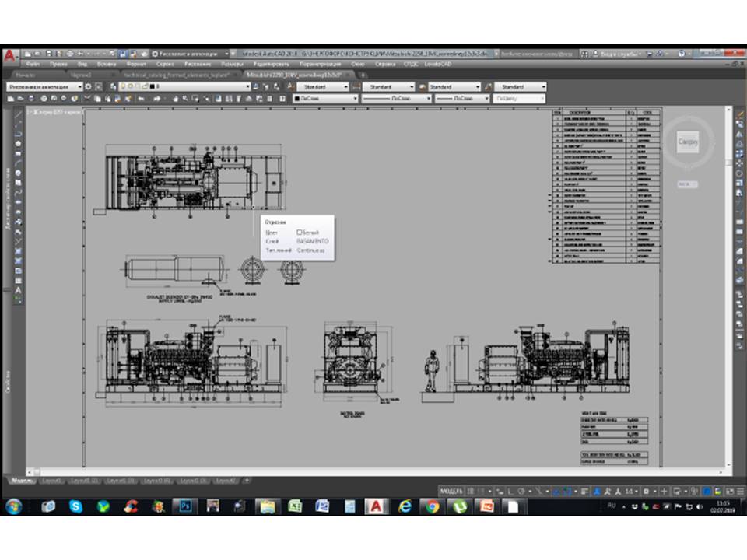
Task: Open the AutoCAD application menu logo
Action: 9,56
